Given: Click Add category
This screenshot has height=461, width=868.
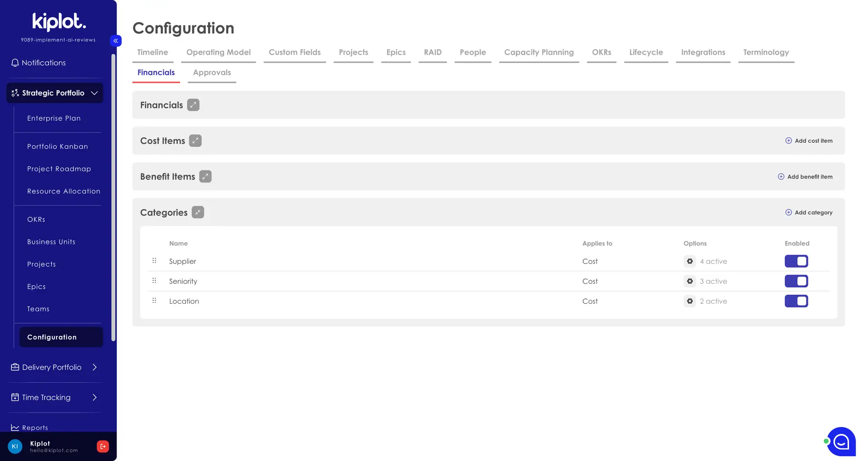Looking at the screenshot, I should tap(809, 212).
